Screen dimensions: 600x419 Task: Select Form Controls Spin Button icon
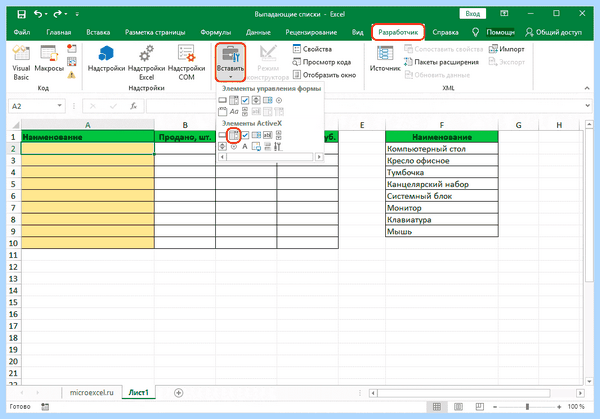pos(256,100)
